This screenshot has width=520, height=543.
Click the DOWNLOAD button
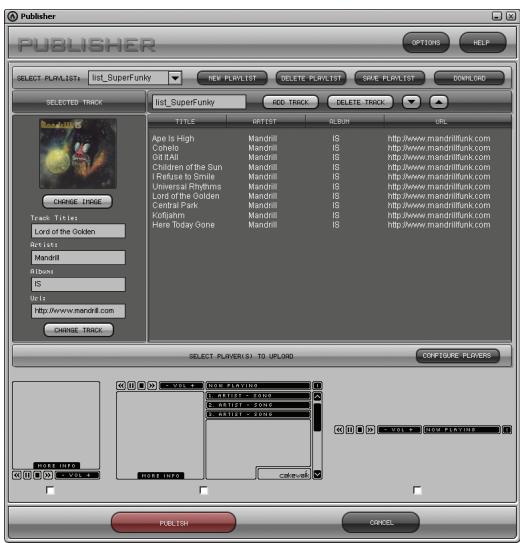tap(469, 78)
